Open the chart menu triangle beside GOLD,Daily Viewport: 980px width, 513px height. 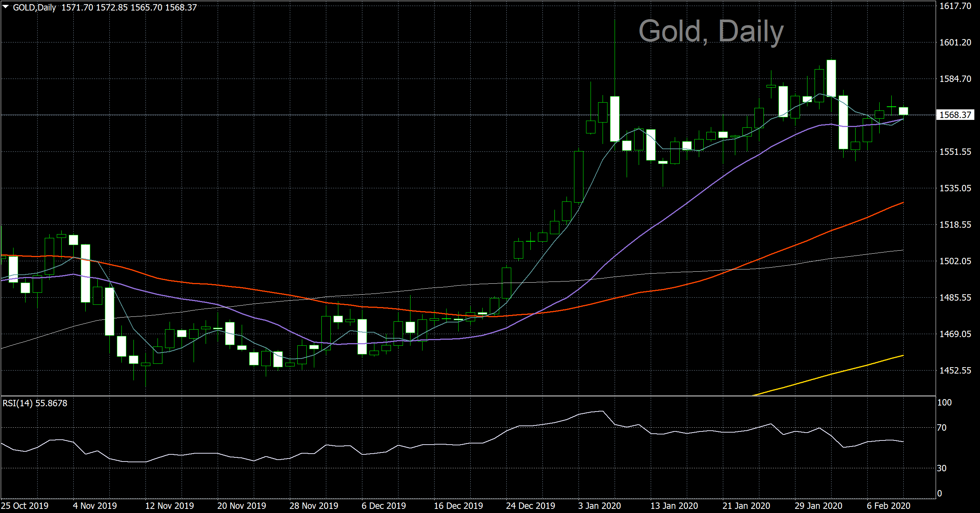point(6,7)
